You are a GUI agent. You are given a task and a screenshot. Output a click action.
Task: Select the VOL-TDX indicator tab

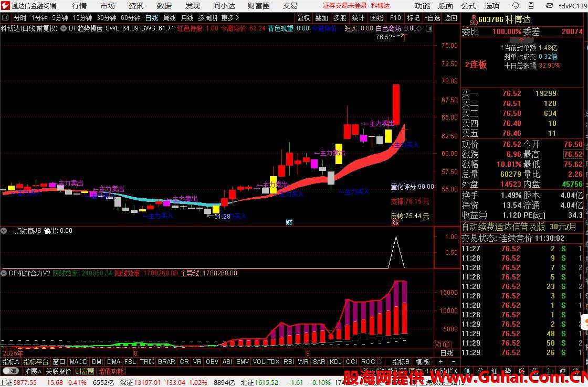[266, 362]
